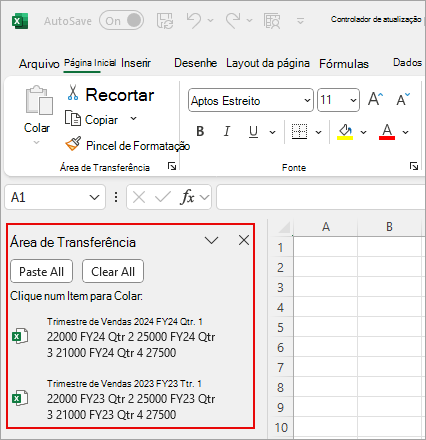The width and height of the screenshot is (426, 440).
Task: Open the fill color dropdown arrow
Action: coord(363,132)
